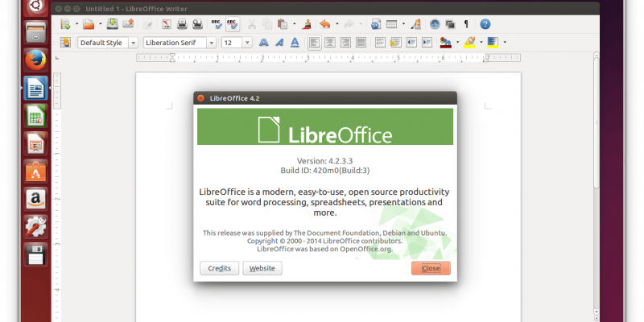The width and height of the screenshot is (644, 322).
Task: Toggle bulleted list
Action: tap(395, 43)
